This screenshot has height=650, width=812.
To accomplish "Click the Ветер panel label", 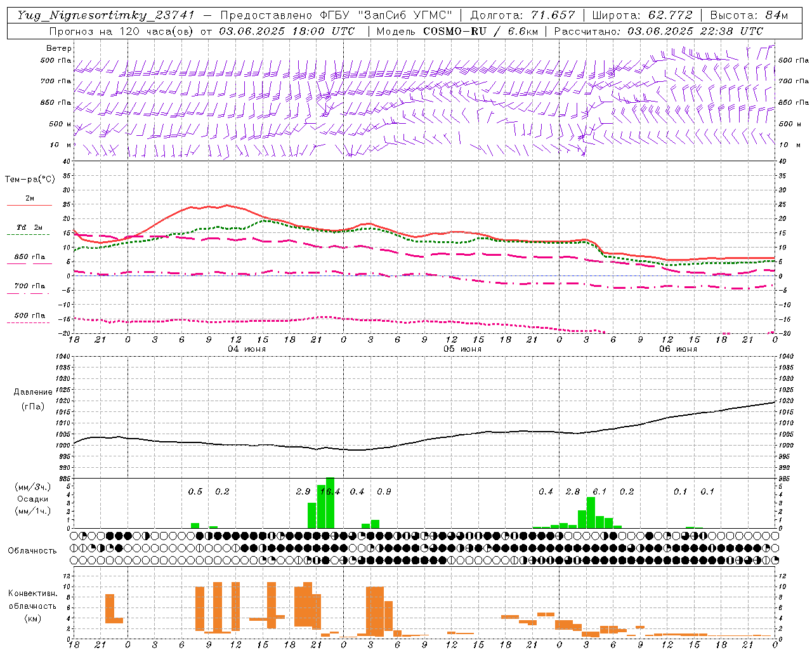I will click(59, 48).
